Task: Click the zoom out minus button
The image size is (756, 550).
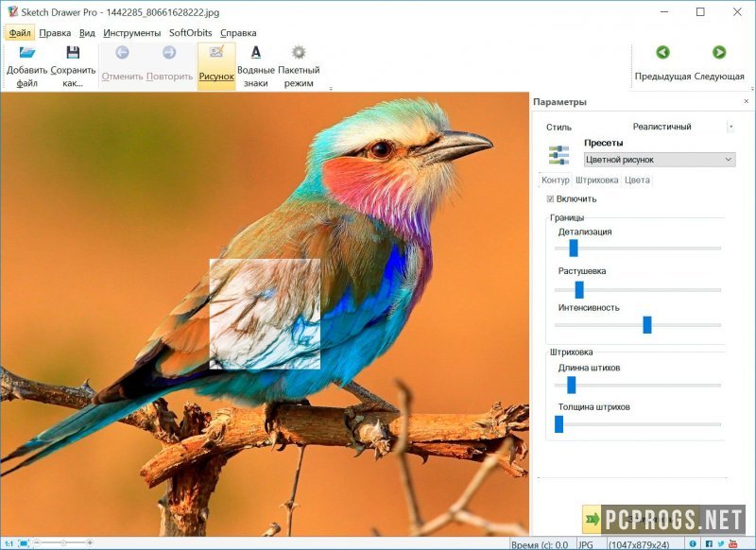Action: pyautogui.click(x=37, y=543)
